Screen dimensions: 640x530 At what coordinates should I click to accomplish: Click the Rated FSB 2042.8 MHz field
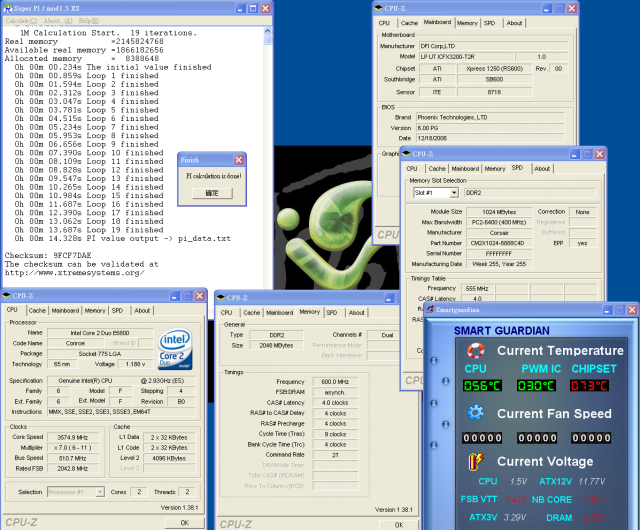(x=73, y=468)
